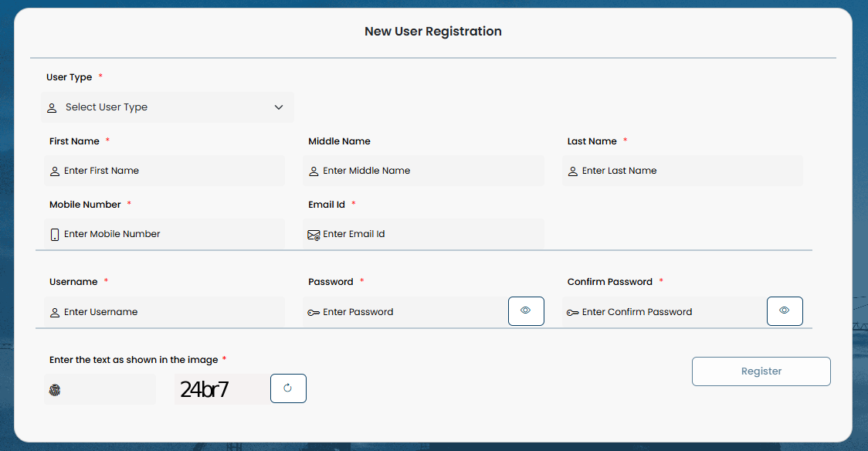Toggle visibility of Confirm Password
868x451 pixels.
coord(785,311)
